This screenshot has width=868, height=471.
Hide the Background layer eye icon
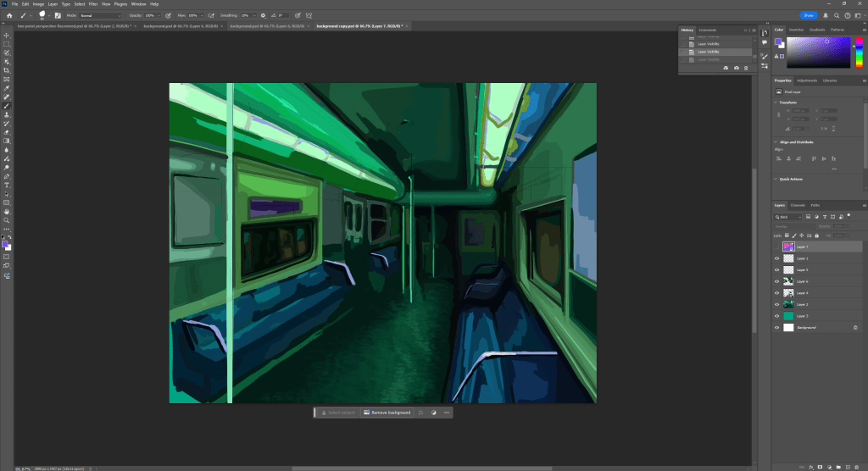pyautogui.click(x=777, y=327)
